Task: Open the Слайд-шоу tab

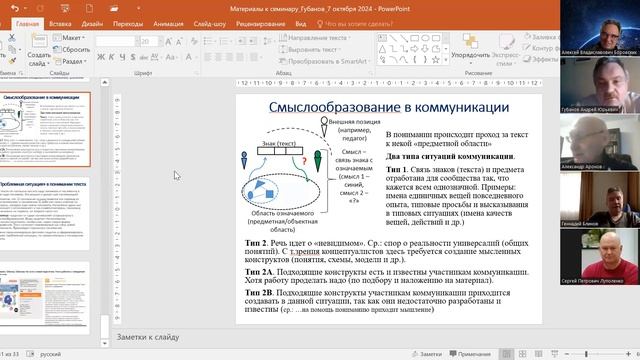Action: 209,24
